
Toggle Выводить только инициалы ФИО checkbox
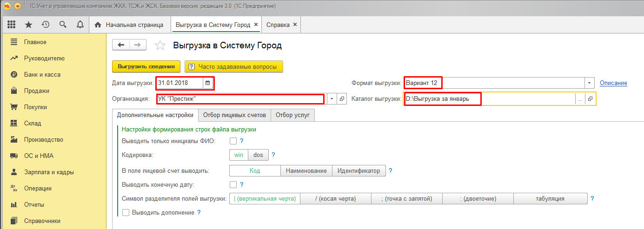233,141
